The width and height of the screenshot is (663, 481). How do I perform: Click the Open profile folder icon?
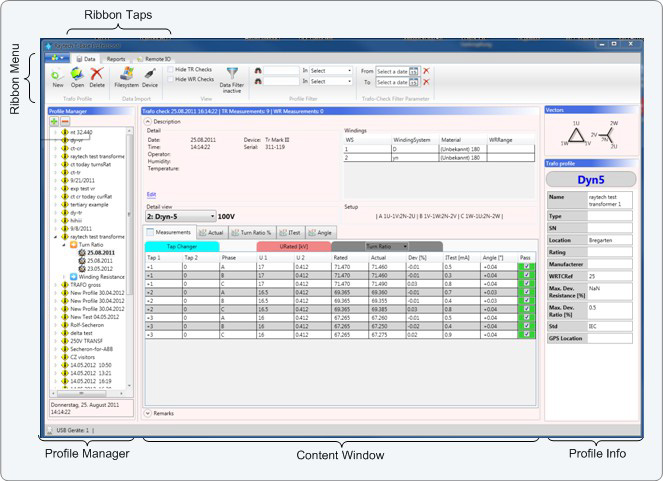click(x=77, y=75)
